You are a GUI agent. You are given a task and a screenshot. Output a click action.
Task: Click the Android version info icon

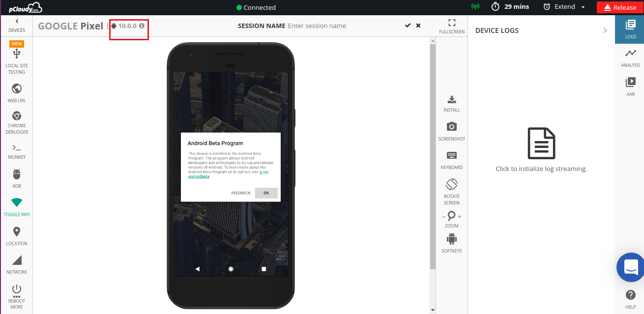point(142,26)
